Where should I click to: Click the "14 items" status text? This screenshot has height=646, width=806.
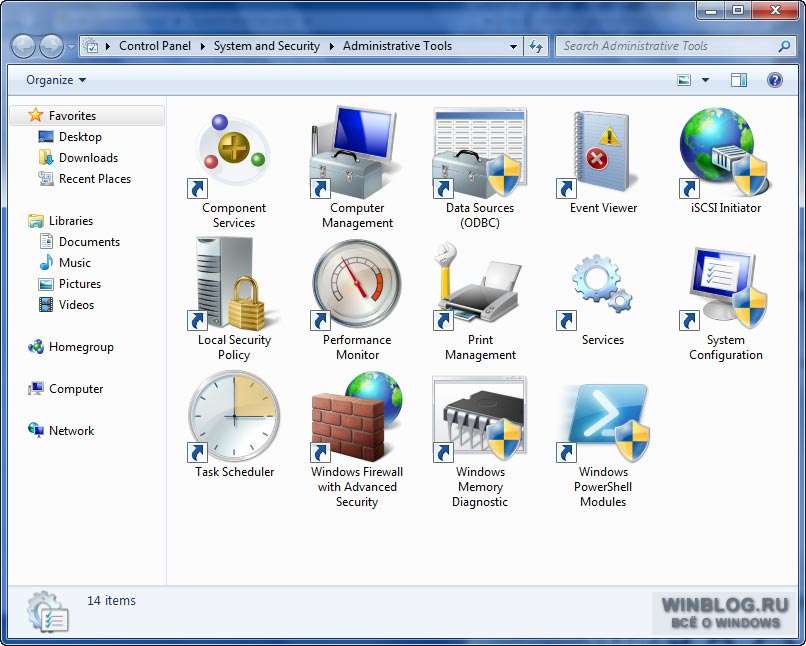pos(112,600)
